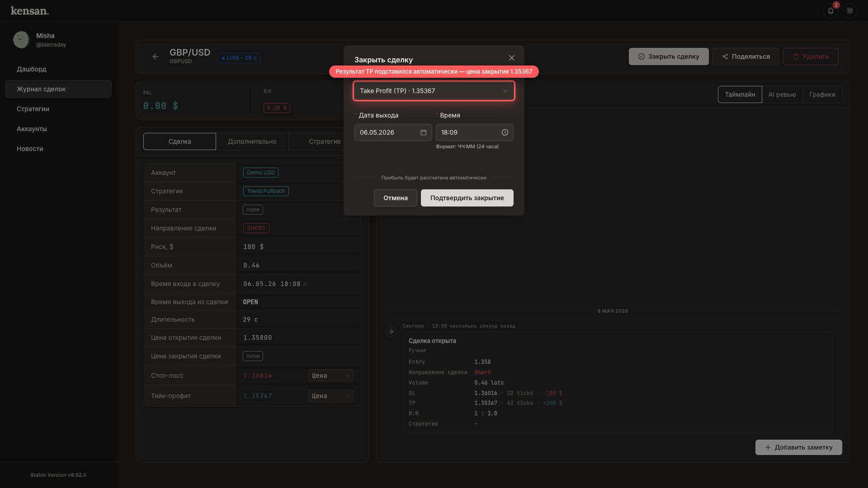Select the Таймлайн tab

click(740, 94)
